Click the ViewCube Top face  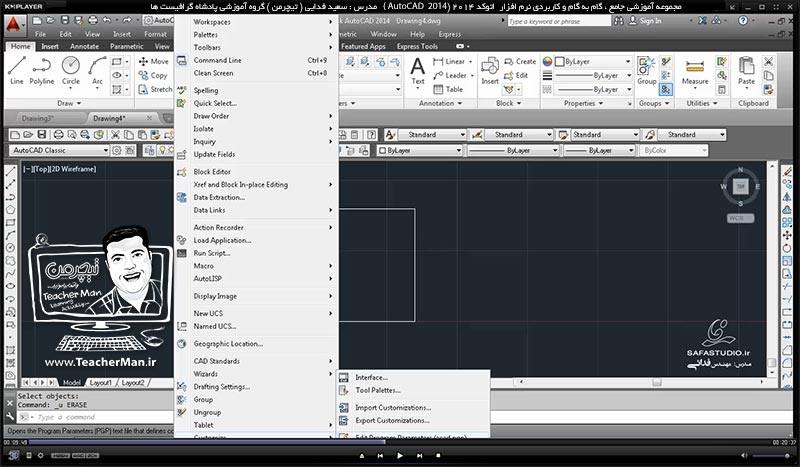(740, 186)
